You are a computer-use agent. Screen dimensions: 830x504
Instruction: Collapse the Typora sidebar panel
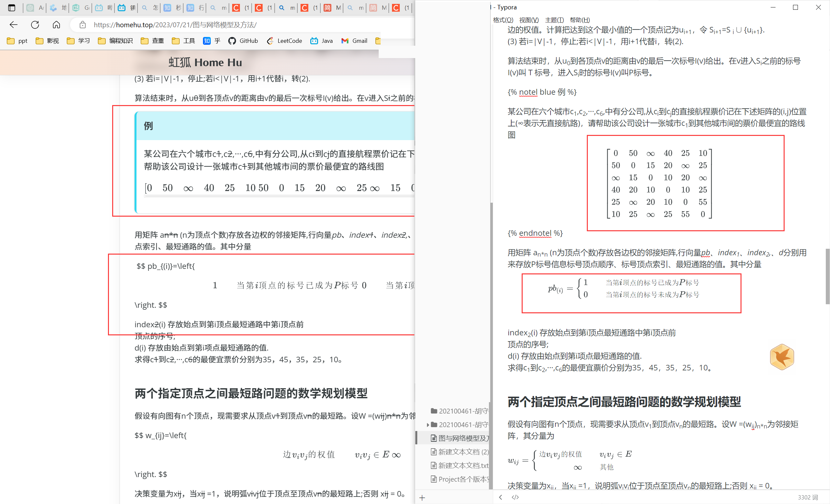point(501,497)
